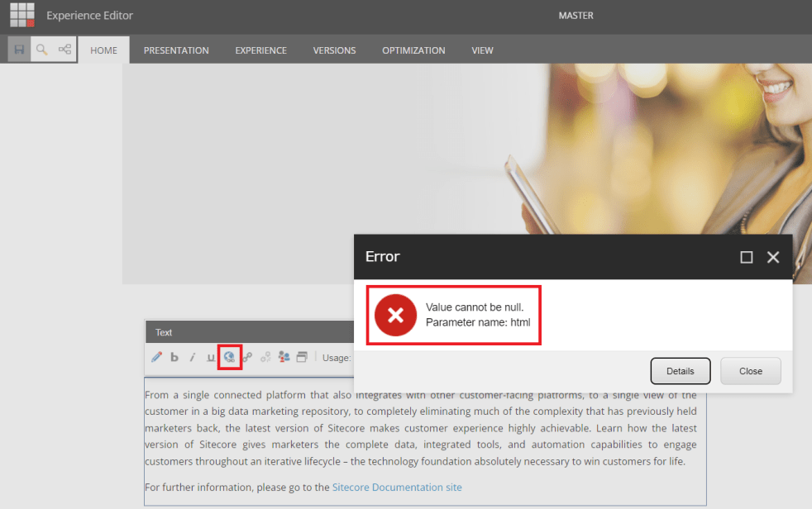Switch to the HOME ribbon tab
Image resolution: width=812 pixels, height=509 pixels.
103,50
